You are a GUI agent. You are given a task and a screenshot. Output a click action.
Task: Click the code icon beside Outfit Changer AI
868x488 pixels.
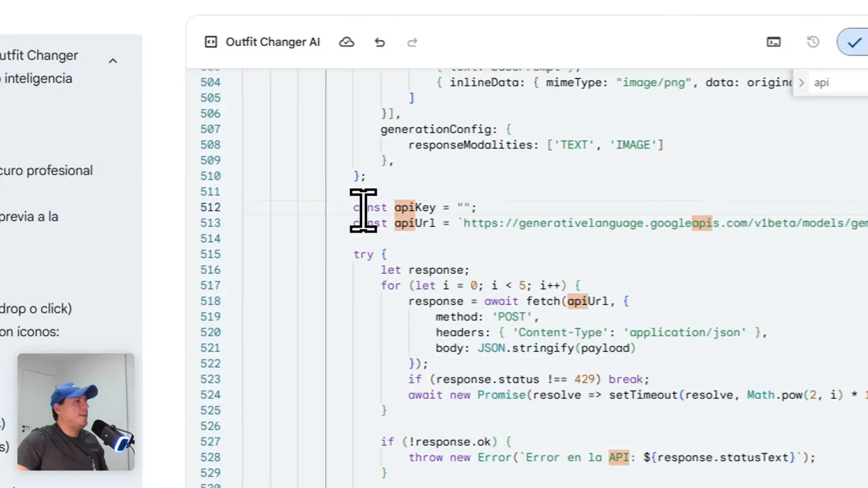tap(211, 42)
